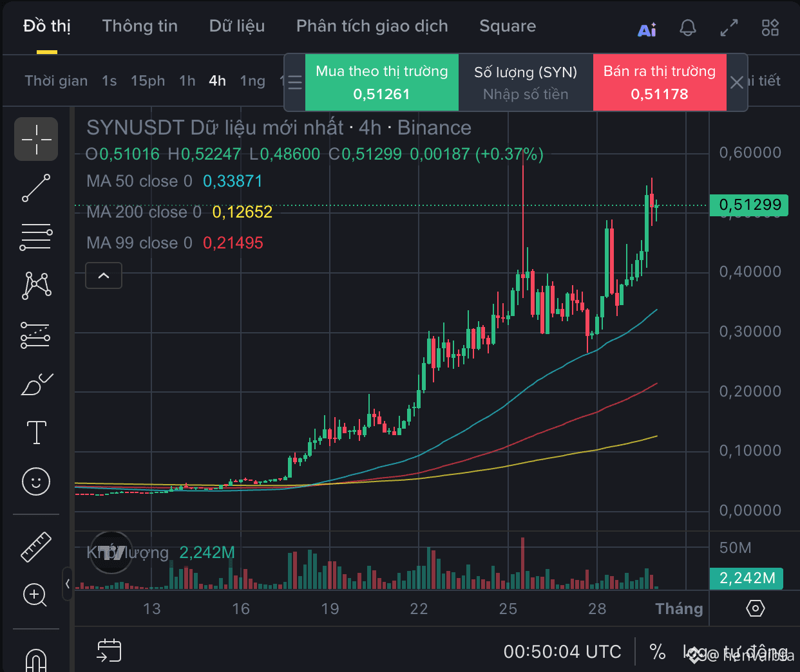Click the MA 50 close indicator label
800x672 pixels.
click(139, 182)
